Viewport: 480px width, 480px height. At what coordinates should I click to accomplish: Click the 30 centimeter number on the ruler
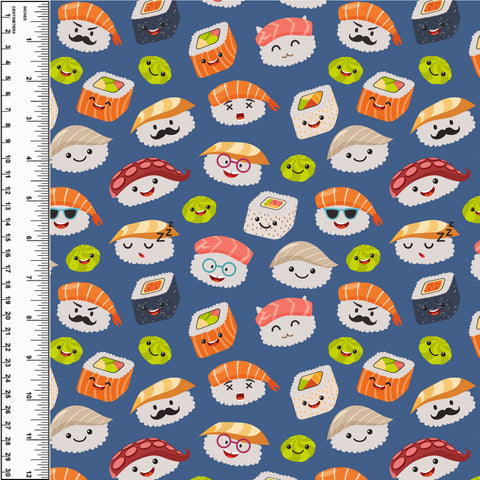(7, 473)
